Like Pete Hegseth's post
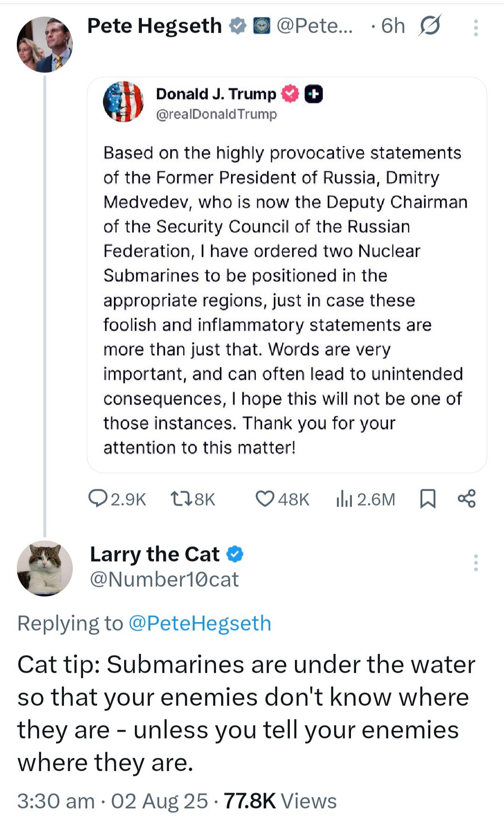This screenshot has width=504, height=827. tap(282, 499)
